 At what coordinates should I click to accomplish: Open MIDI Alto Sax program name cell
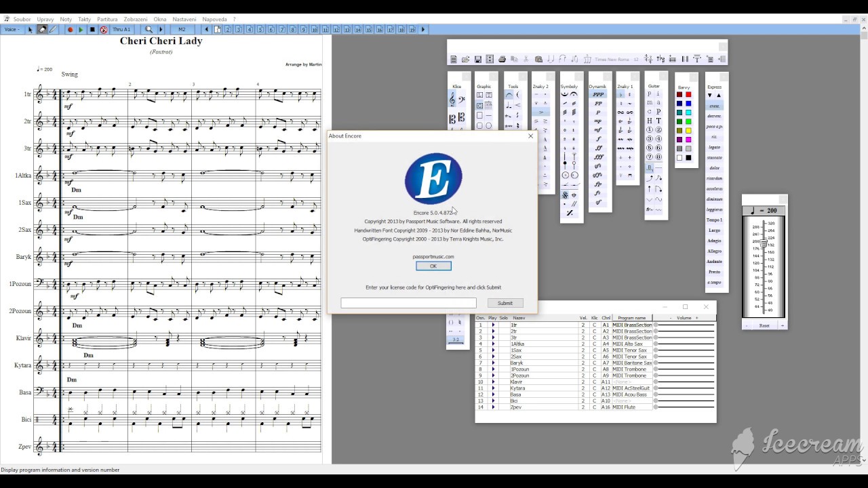point(632,344)
